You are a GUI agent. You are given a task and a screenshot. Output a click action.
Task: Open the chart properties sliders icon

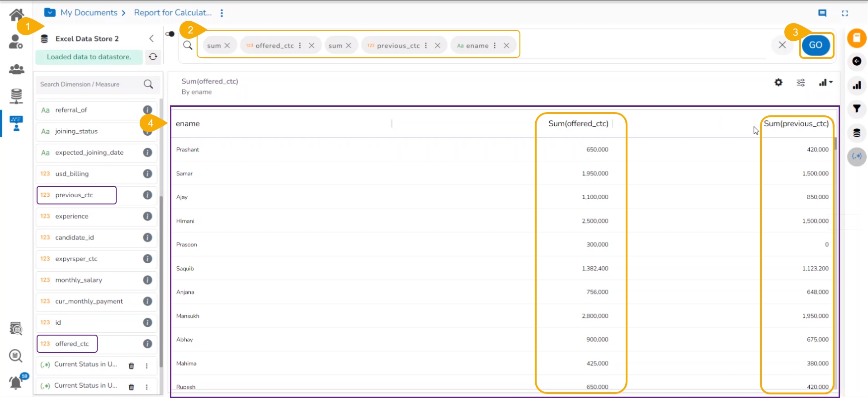point(801,82)
